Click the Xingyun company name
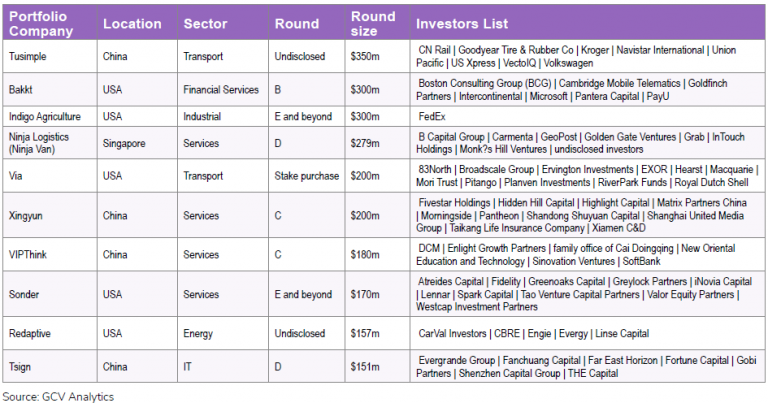The height and width of the screenshot is (403, 768). 28,214
